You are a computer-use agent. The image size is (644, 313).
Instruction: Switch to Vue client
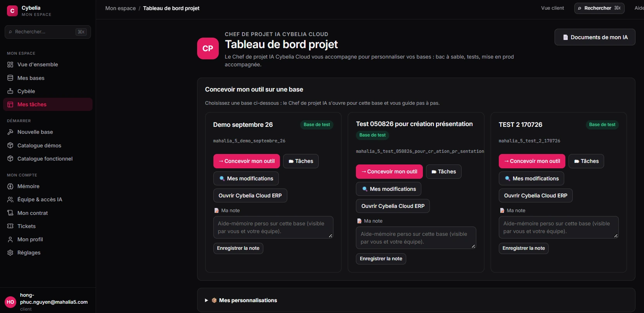552,8
